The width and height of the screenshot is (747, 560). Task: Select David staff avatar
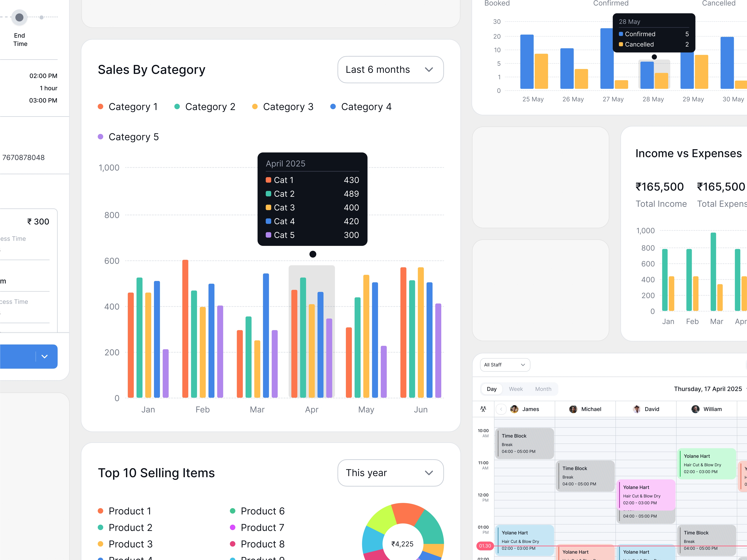(x=637, y=409)
